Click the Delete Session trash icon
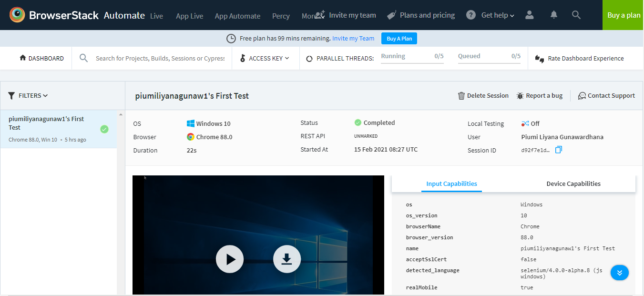 coord(461,96)
